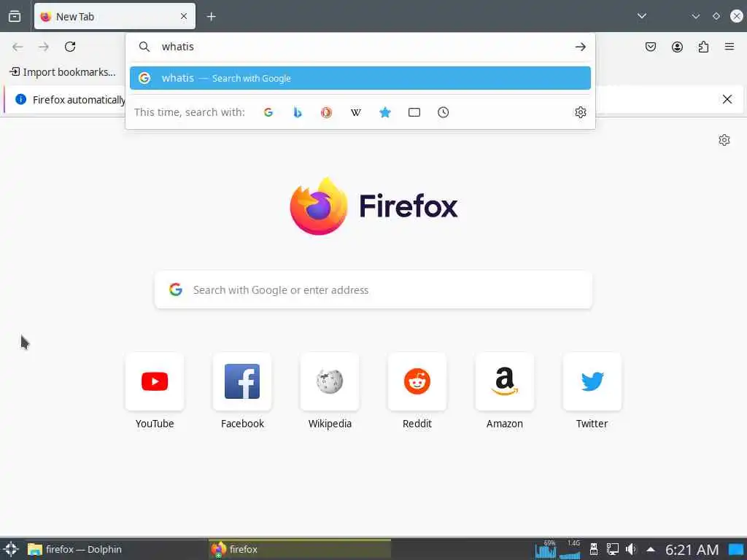The image size is (747, 560).
Task: Search in History clock icon
Action: [x=443, y=112]
